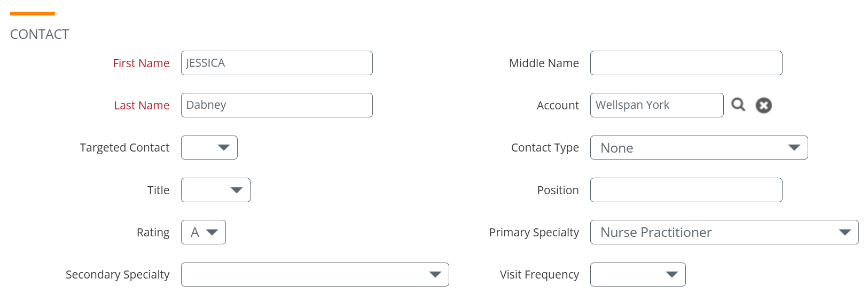Image resolution: width=868 pixels, height=302 pixels.
Task: Click the Primary Specialty label
Action: (534, 232)
